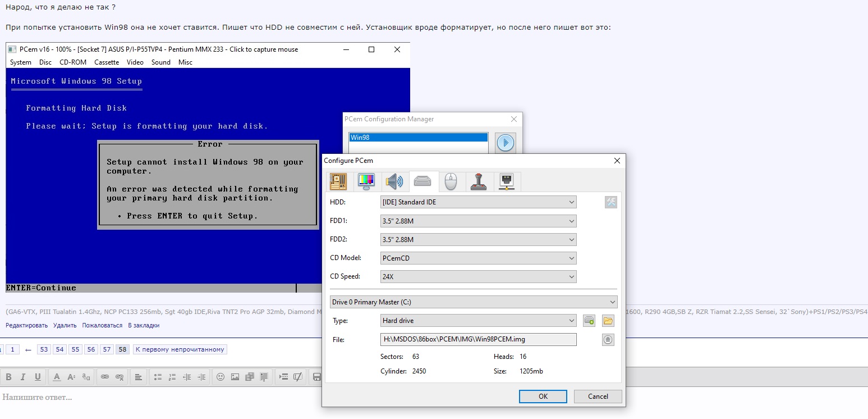Click the remove formatting icon

pyautogui.click(x=298, y=377)
